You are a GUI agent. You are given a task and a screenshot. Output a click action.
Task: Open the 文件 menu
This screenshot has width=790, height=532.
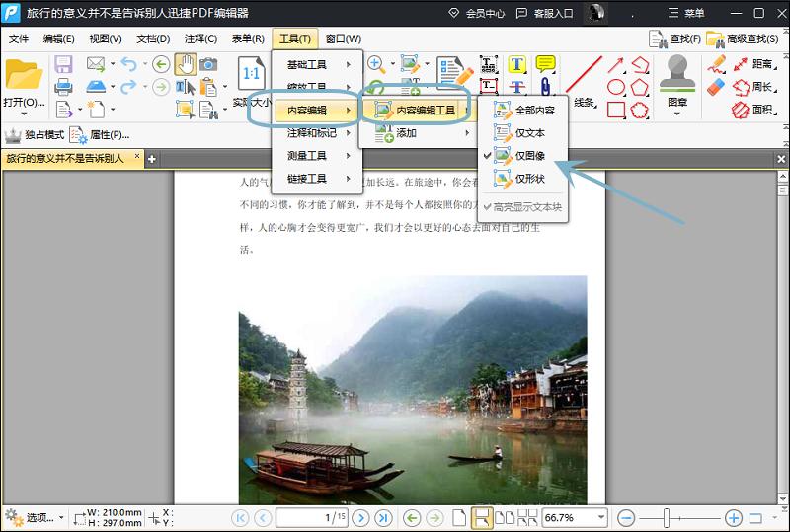tap(19, 38)
